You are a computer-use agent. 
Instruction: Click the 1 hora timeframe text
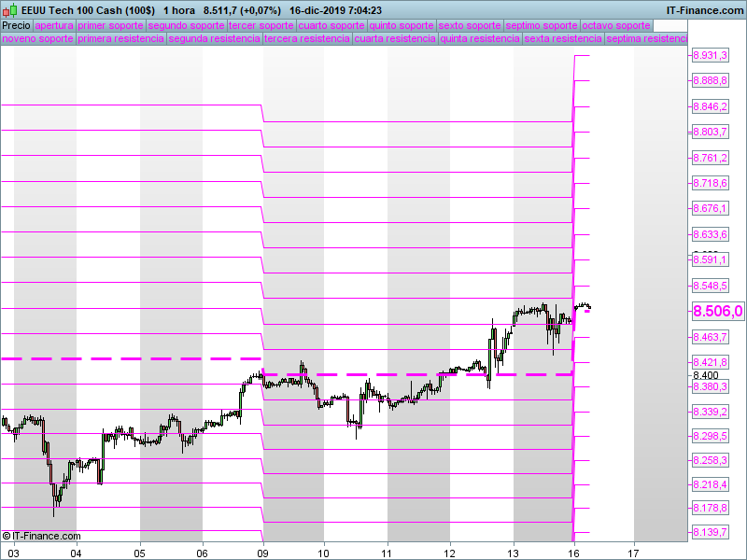point(179,10)
